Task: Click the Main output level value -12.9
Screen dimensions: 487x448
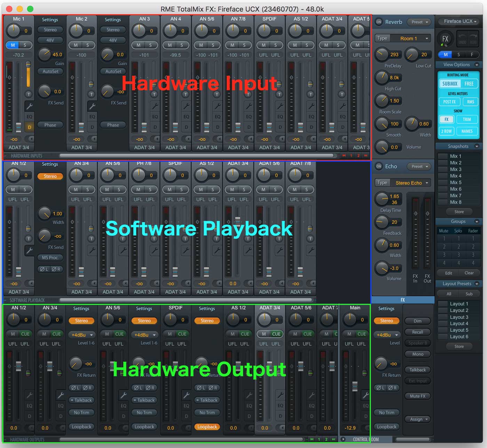Action: [350, 428]
